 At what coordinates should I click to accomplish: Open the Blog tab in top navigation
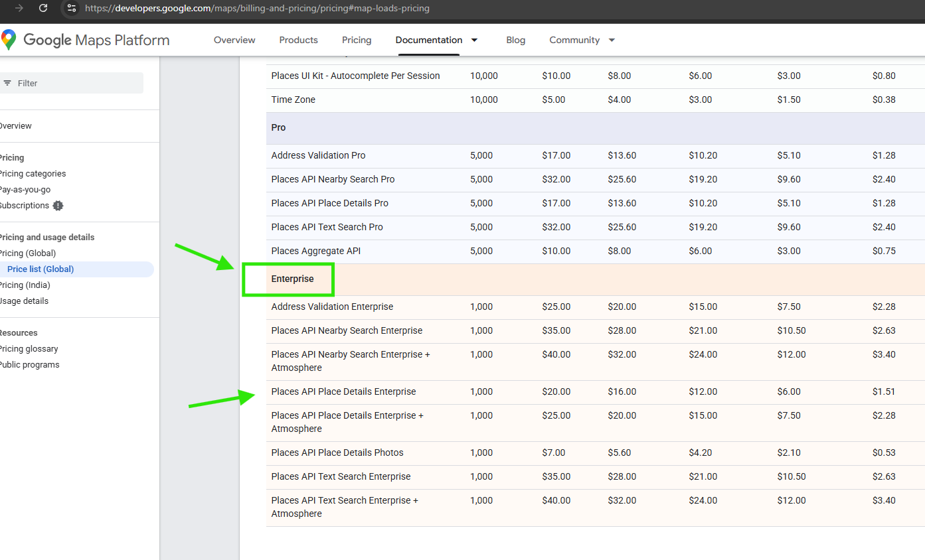click(515, 40)
